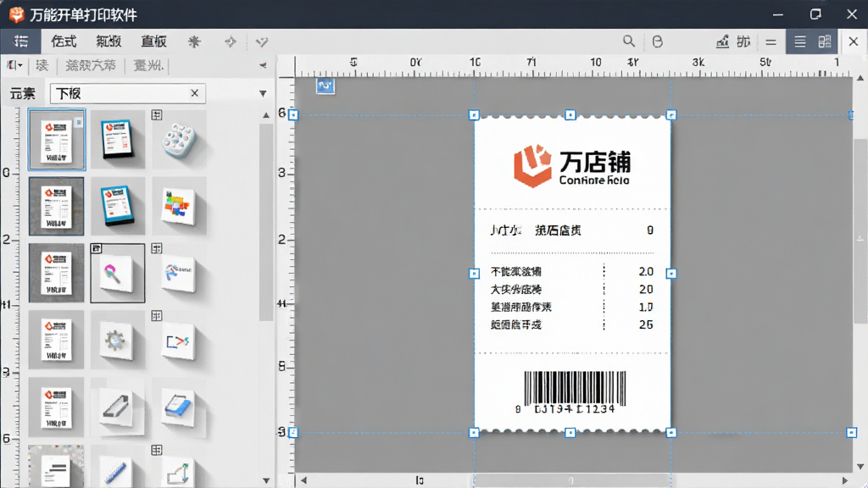Select the long middle tab in the left panel
The width and height of the screenshot is (868, 488).
coord(91,66)
